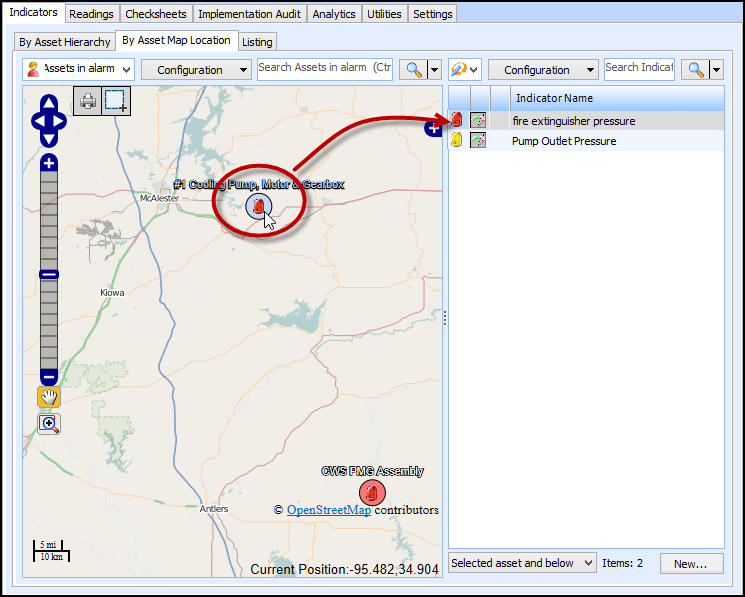Open the By Asset Hierarchy tab
This screenshot has width=745, height=597.
(x=64, y=41)
